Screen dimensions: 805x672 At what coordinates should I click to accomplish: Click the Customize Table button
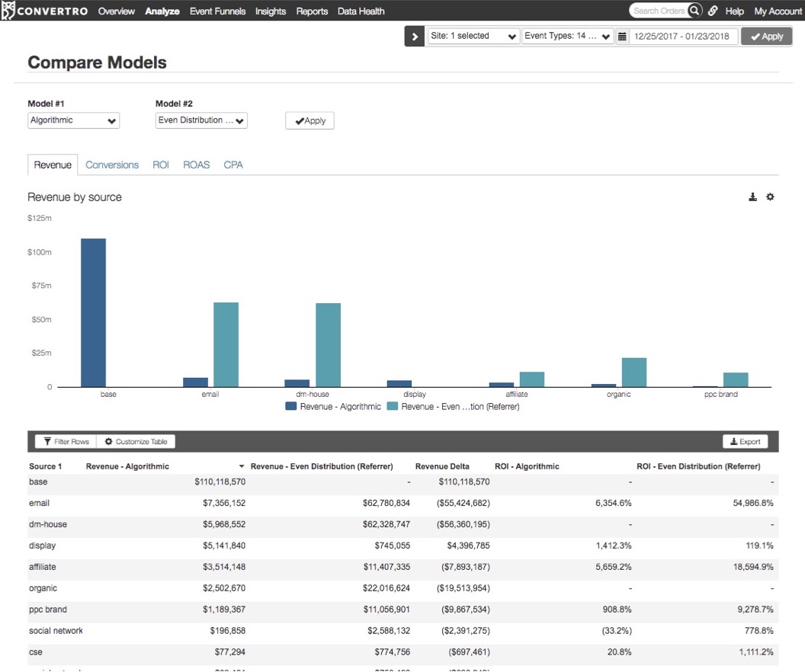tap(136, 442)
